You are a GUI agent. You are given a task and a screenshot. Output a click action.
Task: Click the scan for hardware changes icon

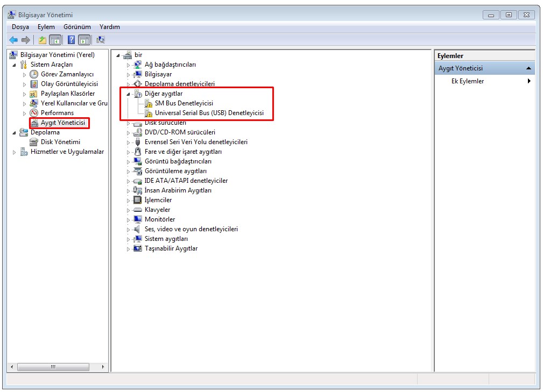[x=101, y=40]
